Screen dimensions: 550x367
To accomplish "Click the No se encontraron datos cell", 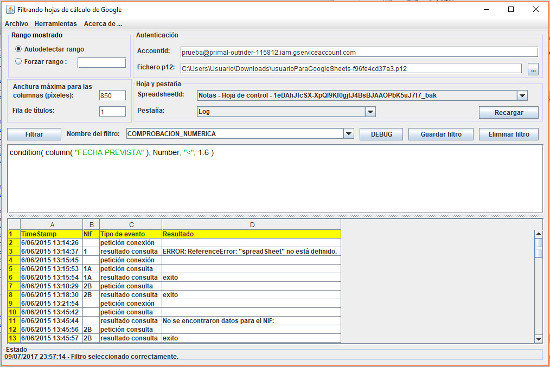I will pyautogui.click(x=251, y=321).
